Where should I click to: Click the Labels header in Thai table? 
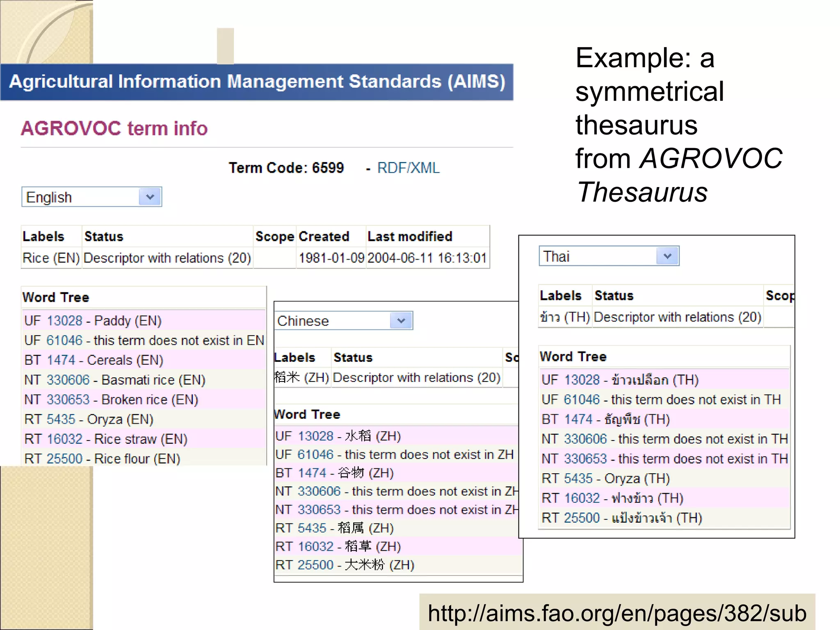561,295
